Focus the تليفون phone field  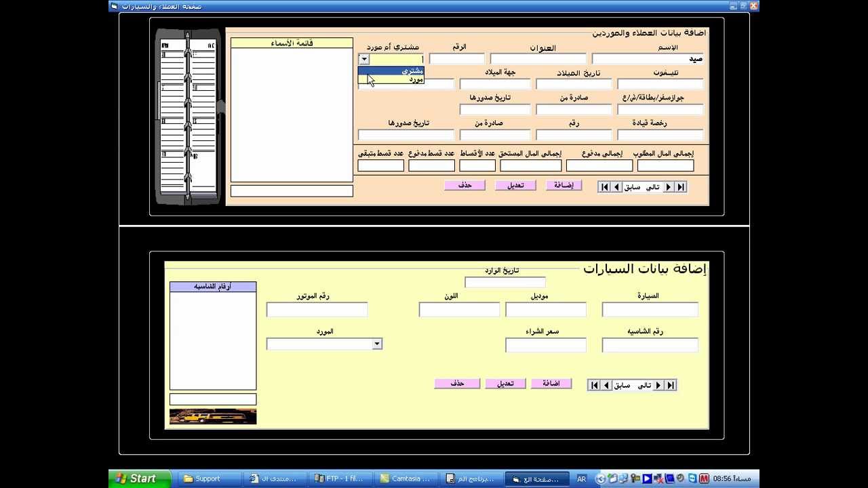pos(660,84)
